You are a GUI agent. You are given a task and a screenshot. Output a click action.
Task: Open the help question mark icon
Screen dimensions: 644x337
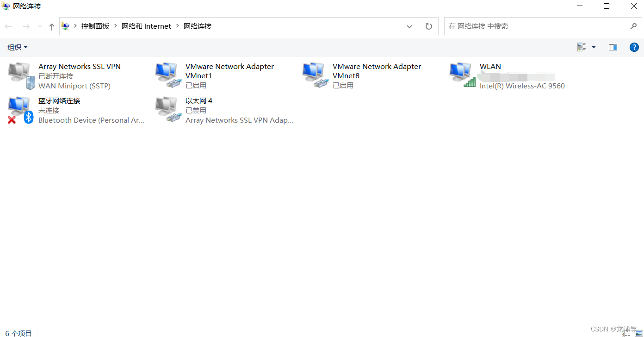(634, 47)
